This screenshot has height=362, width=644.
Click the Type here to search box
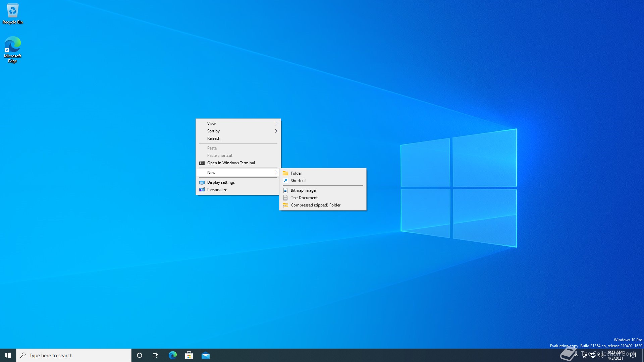tap(74, 355)
